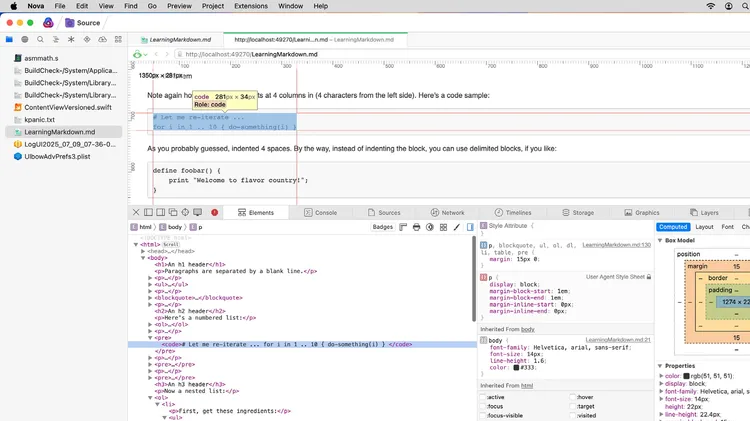Enable paint flashing brush icon

click(x=457, y=227)
